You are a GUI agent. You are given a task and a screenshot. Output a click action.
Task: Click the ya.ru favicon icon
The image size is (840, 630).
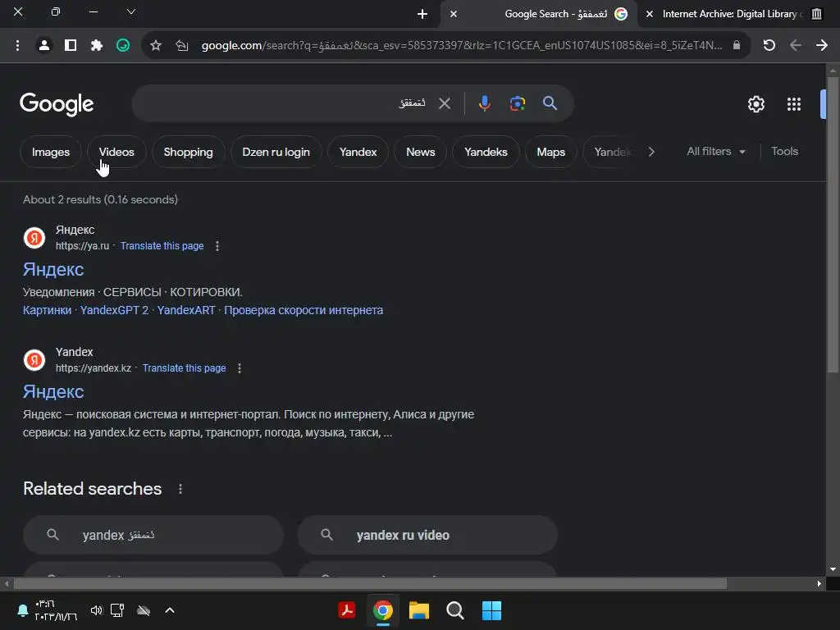tap(34, 238)
